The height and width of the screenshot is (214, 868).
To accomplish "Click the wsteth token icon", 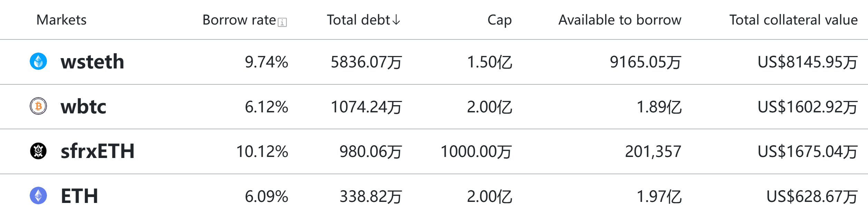I will pyautogui.click(x=38, y=61).
